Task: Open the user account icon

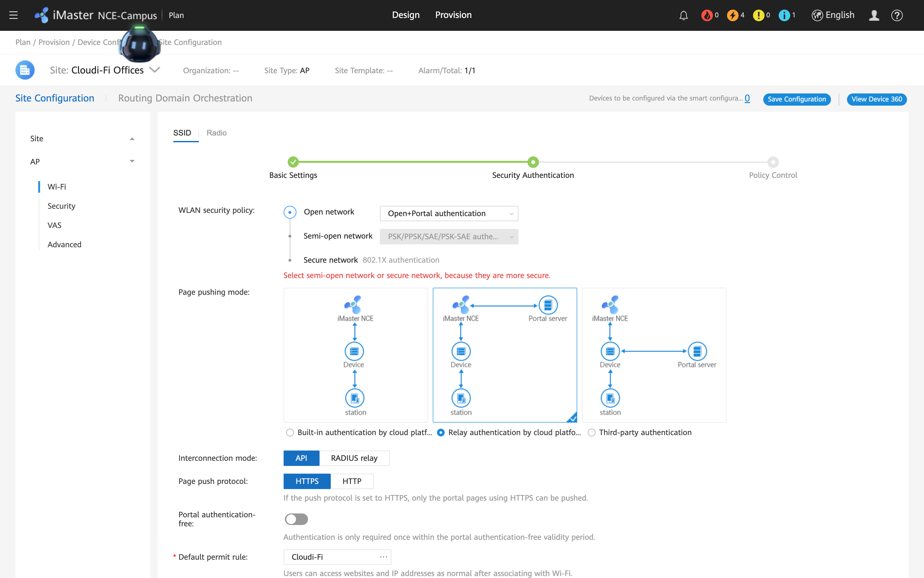Action: (874, 15)
